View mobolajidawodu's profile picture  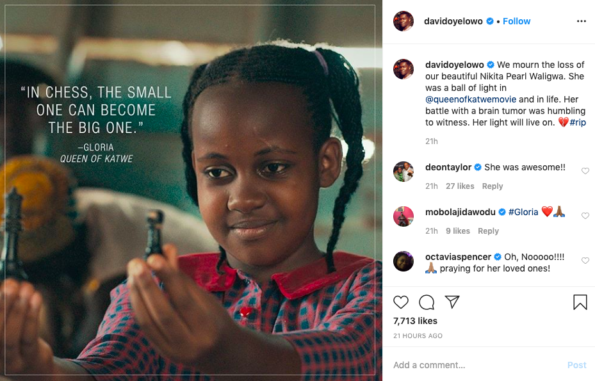pos(403,216)
